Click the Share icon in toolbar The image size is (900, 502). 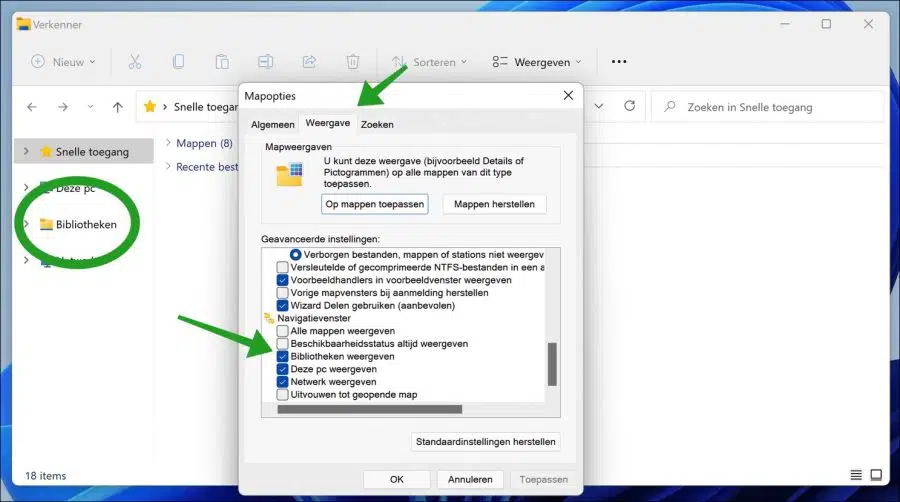[x=309, y=62]
